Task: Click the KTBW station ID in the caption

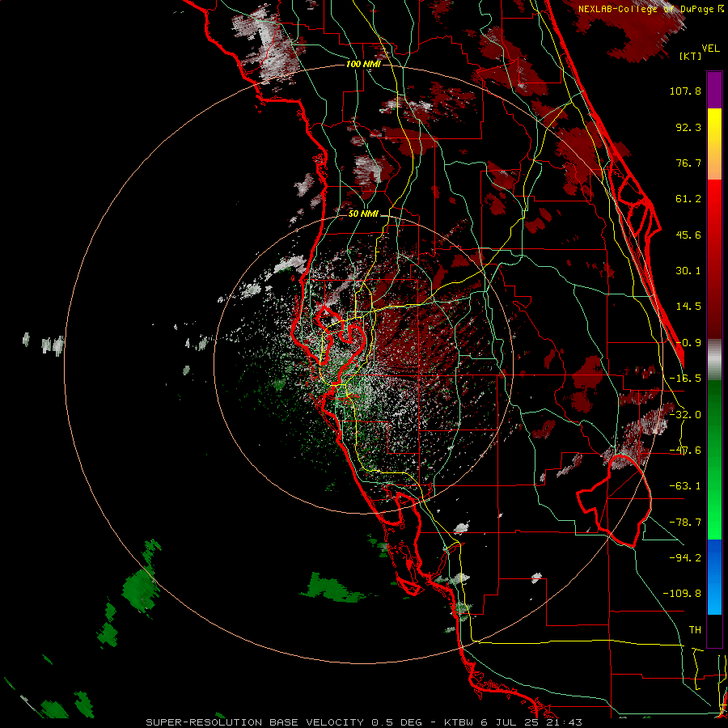Action: coord(460,722)
